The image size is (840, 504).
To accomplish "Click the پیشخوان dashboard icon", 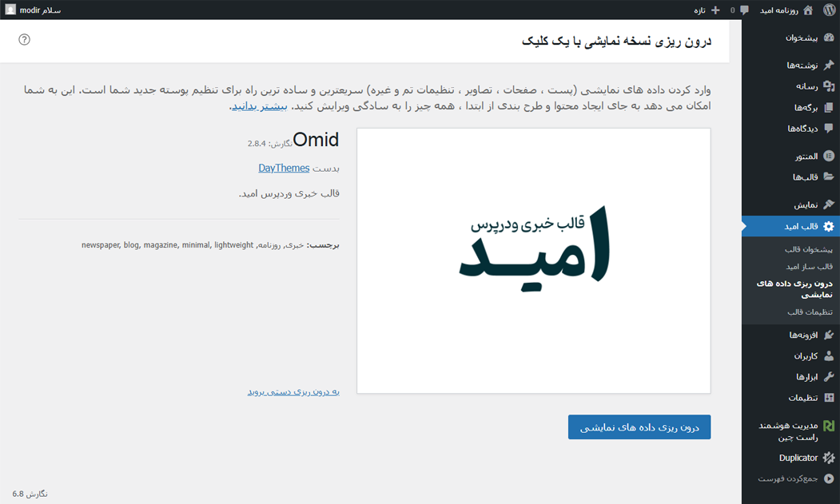I will (x=829, y=38).
